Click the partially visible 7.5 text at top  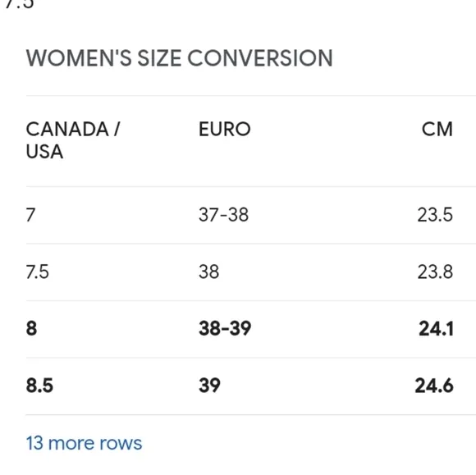pos(20,3)
